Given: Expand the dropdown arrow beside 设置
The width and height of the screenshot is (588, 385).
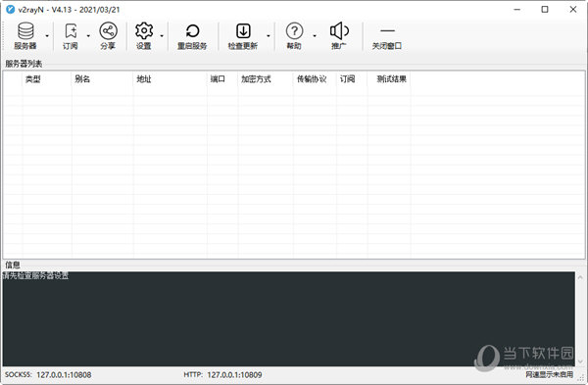Looking at the screenshot, I should [162, 36].
